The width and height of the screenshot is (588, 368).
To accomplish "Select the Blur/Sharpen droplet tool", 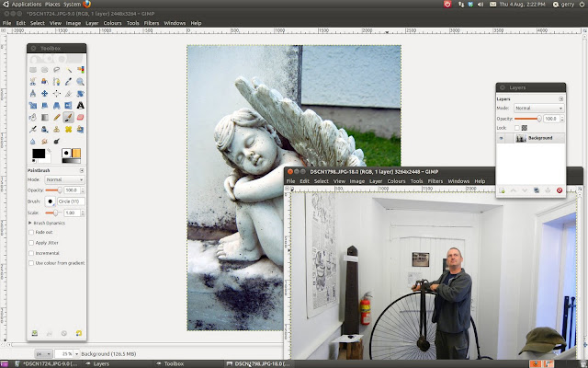I will [33, 142].
